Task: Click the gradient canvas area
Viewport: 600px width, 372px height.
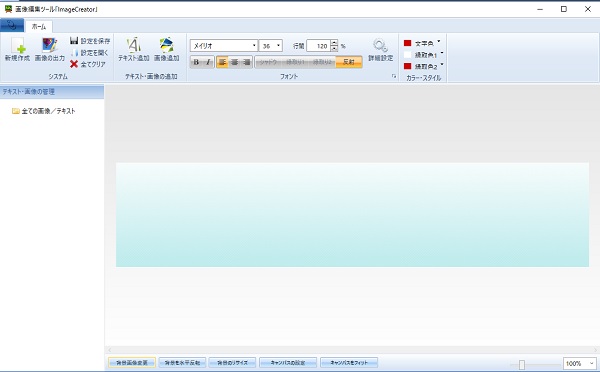Action: (352, 215)
